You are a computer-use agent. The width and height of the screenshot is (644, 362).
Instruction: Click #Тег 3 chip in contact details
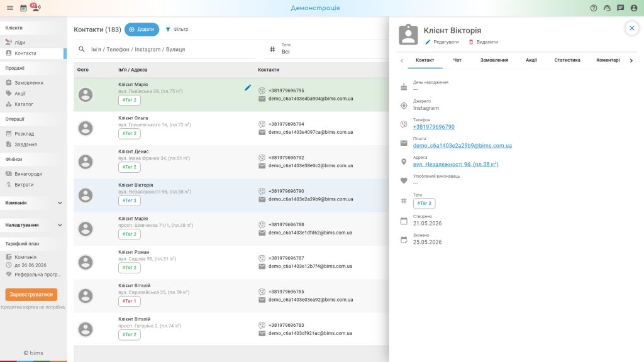click(425, 203)
